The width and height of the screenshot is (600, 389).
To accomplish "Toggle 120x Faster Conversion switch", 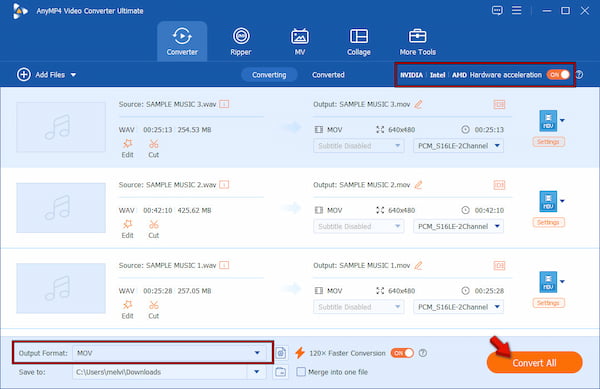I will click(402, 353).
